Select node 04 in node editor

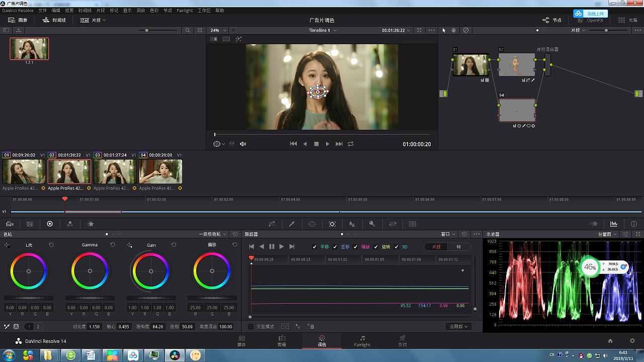(x=517, y=110)
